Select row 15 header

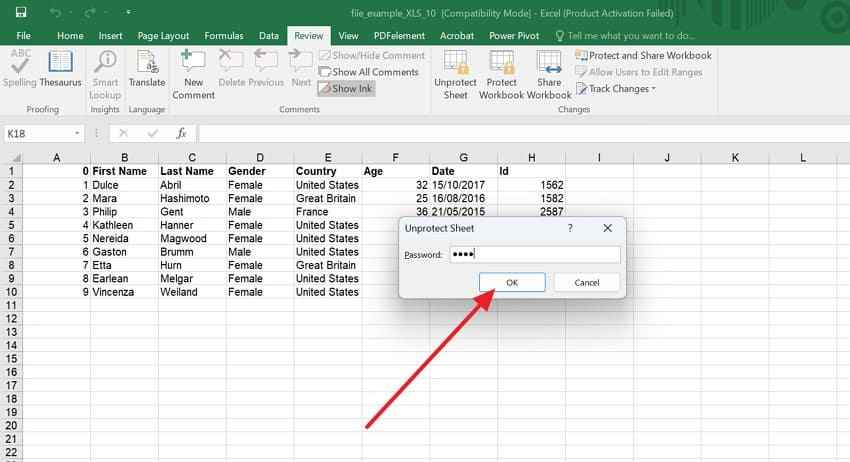(x=11, y=359)
